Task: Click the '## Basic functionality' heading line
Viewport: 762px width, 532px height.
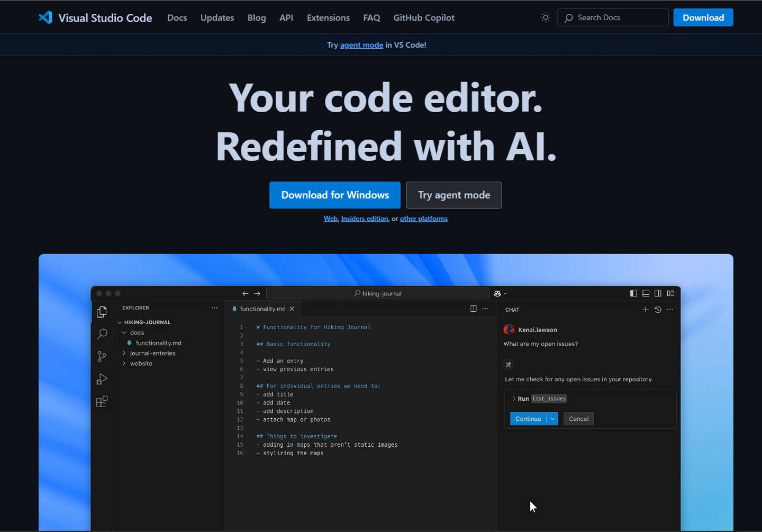Action: point(293,344)
